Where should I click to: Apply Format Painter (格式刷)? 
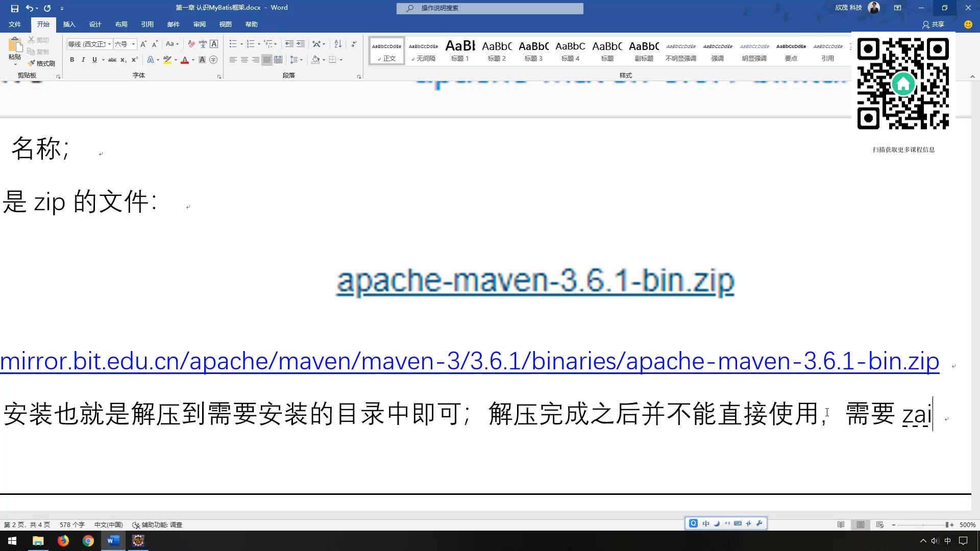[x=41, y=63]
